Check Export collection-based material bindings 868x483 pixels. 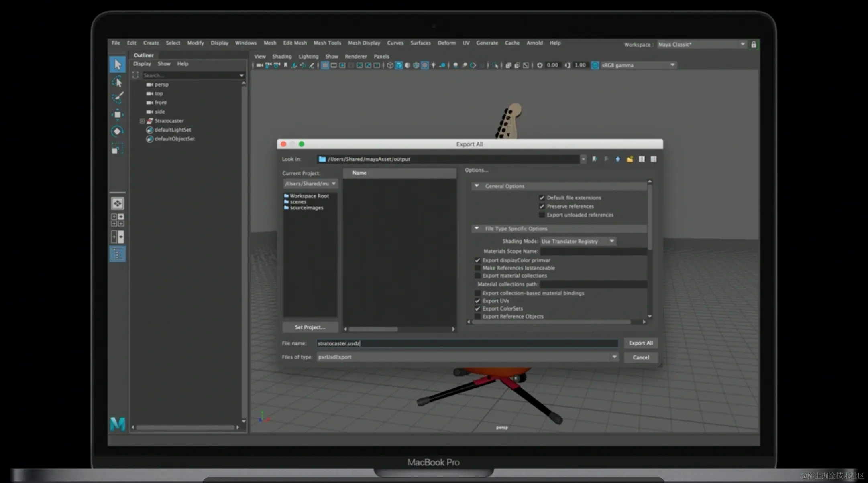[x=477, y=293]
